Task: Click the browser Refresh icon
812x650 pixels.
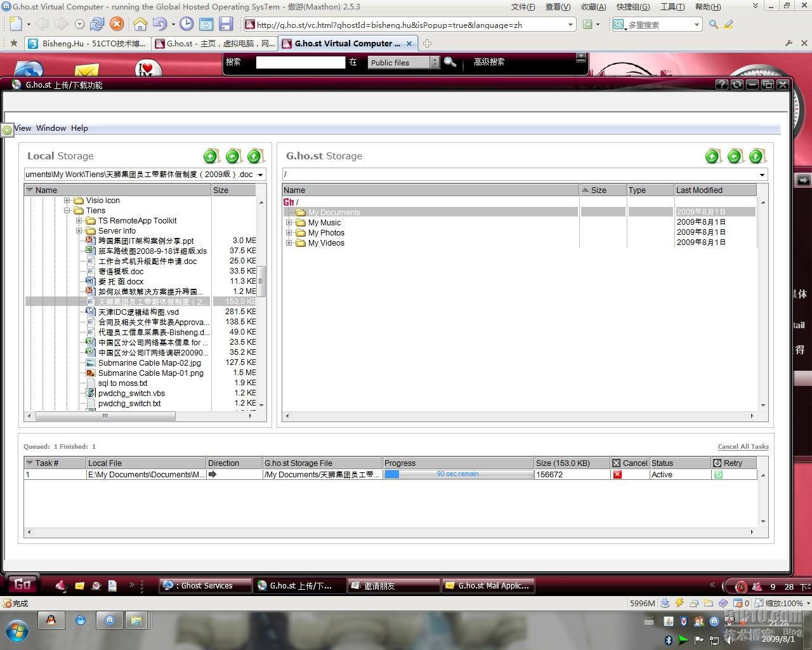Action: (97, 24)
